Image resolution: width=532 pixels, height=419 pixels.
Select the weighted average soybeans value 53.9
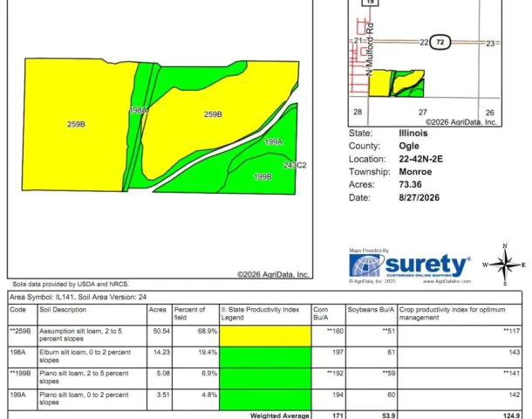pyautogui.click(x=388, y=416)
